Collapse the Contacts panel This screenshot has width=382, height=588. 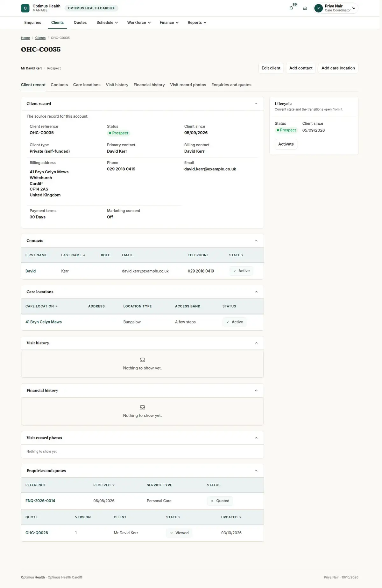256,241
